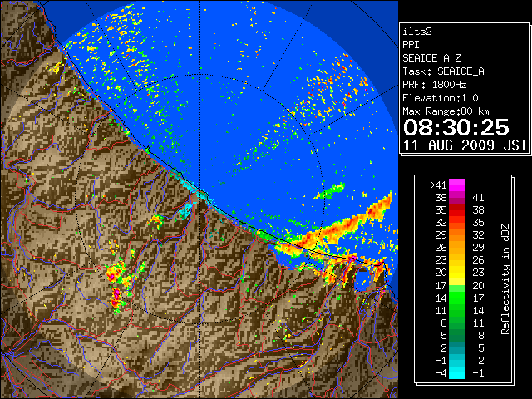
Task: Pick the dark red swatch between 35 and 38
Action: tap(457, 210)
